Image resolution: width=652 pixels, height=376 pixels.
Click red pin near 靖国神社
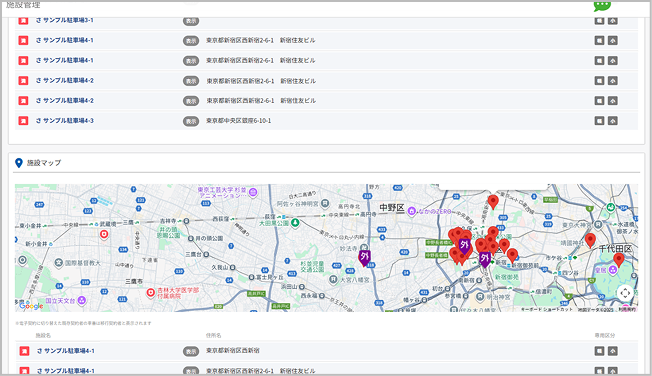pyautogui.click(x=590, y=240)
